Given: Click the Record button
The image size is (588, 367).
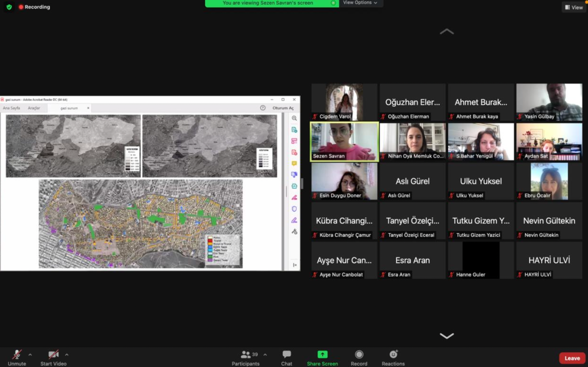Looking at the screenshot, I should click(359, 358).
